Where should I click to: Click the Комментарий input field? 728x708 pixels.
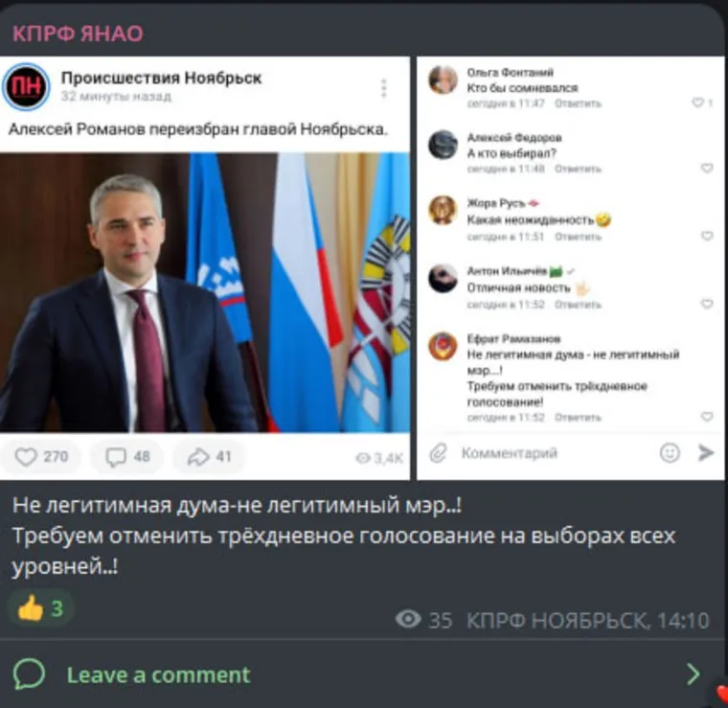pos(556,452)
